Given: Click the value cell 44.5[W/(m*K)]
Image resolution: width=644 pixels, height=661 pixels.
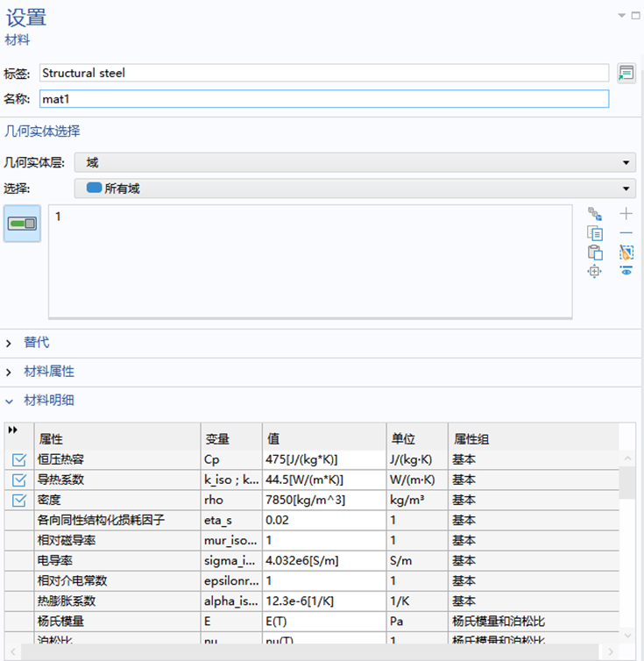Looking at the screenshot, I should click(324, 480).
